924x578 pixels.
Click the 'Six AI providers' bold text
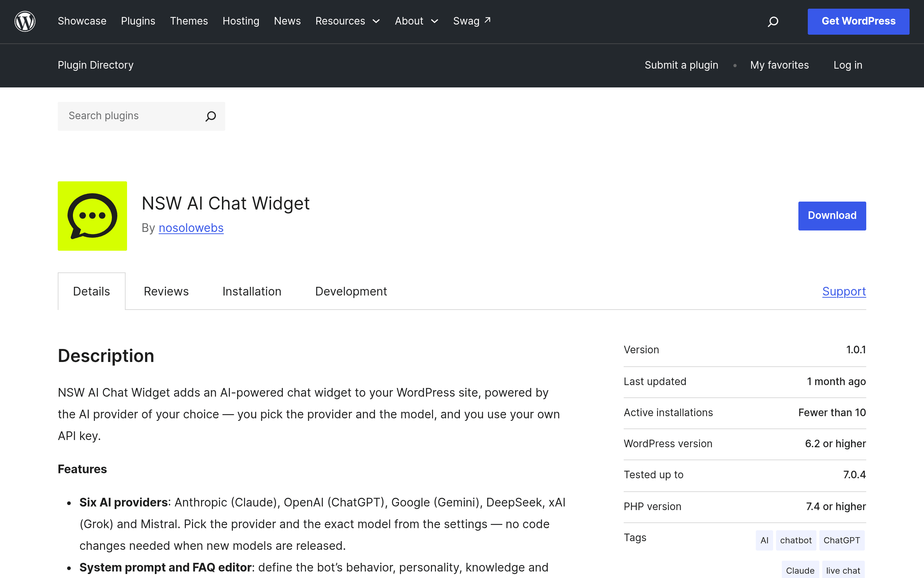click(x=124, y=502)
